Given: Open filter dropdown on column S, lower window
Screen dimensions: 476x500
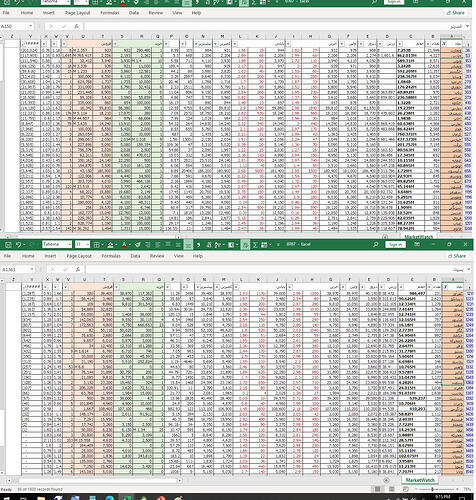Looking at the screenshot, I should click(117, 287).
